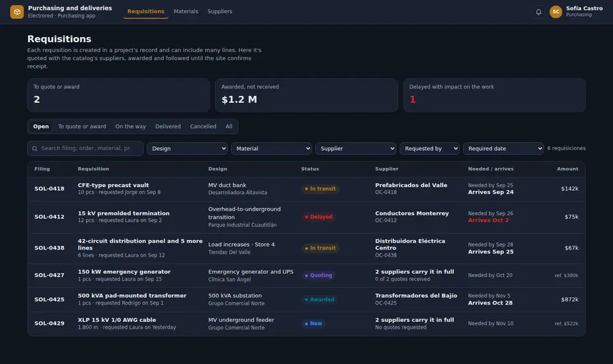
Task: Open the Supplier filter dropdown
Action: (356, 149)
